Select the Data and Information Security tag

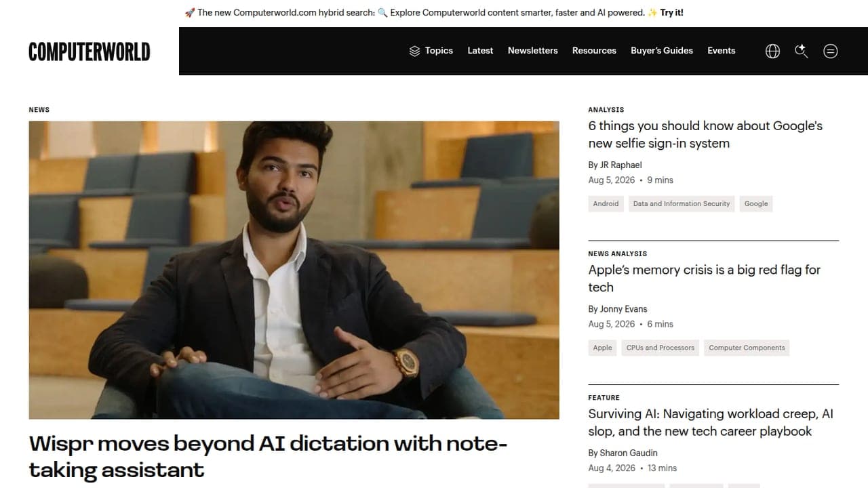pyautogui.click(x=682, y=204)
